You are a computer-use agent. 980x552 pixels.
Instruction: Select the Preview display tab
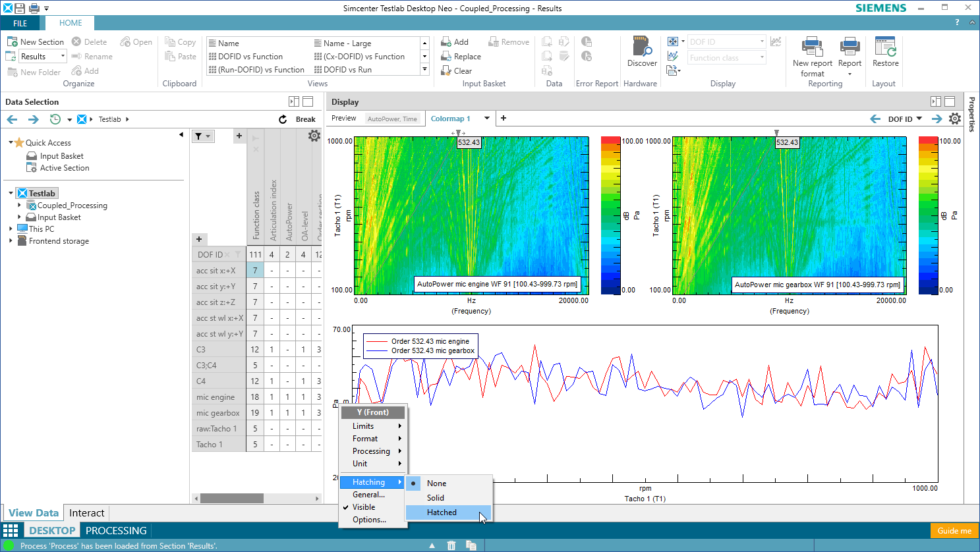(x=343, y=118)
